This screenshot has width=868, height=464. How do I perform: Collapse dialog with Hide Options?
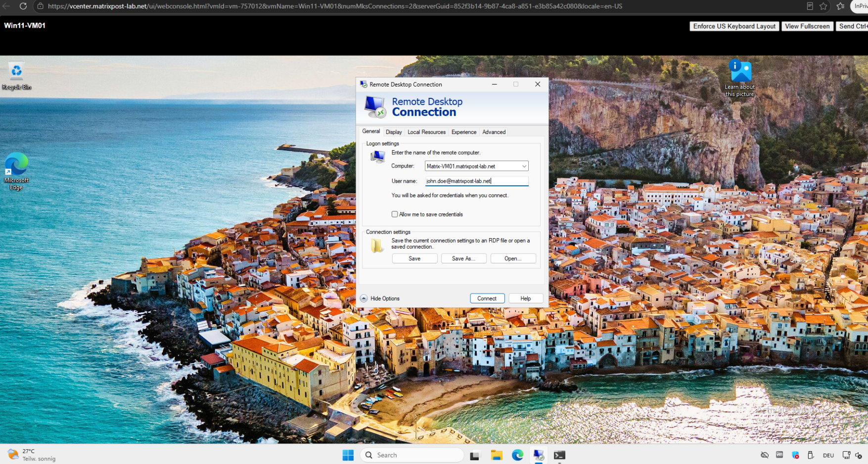380,298
